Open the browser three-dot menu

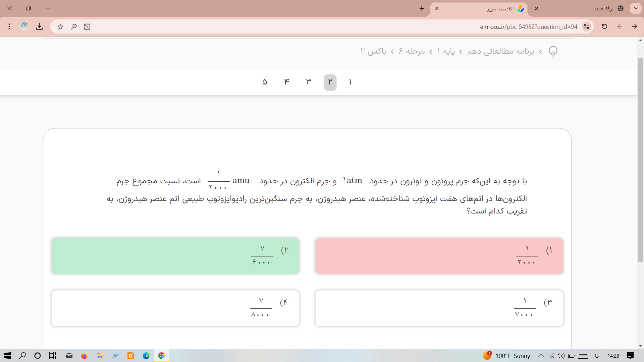tap(9, 26)
